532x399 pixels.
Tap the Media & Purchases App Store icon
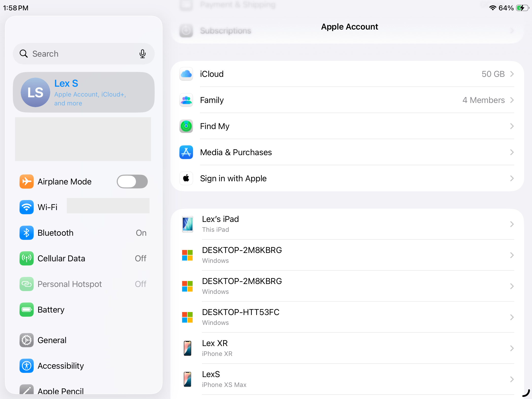point(186,152)
